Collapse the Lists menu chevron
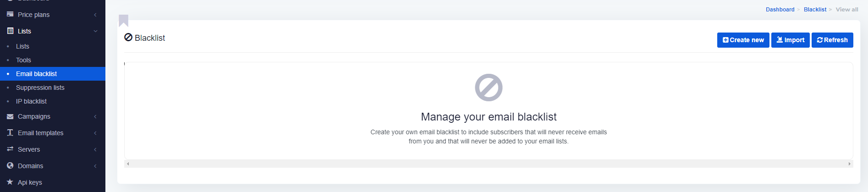868x192 pixels. tap(95, 31)
